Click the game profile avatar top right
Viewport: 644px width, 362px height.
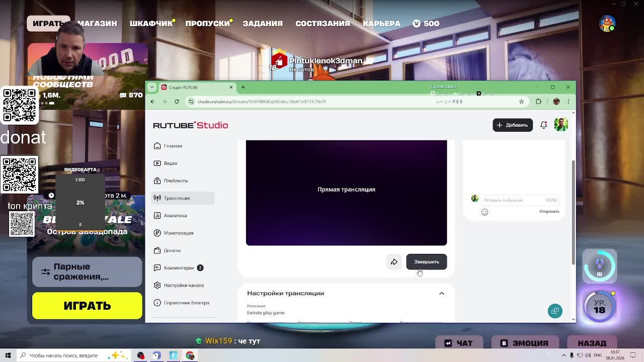(x=607, y=23)
